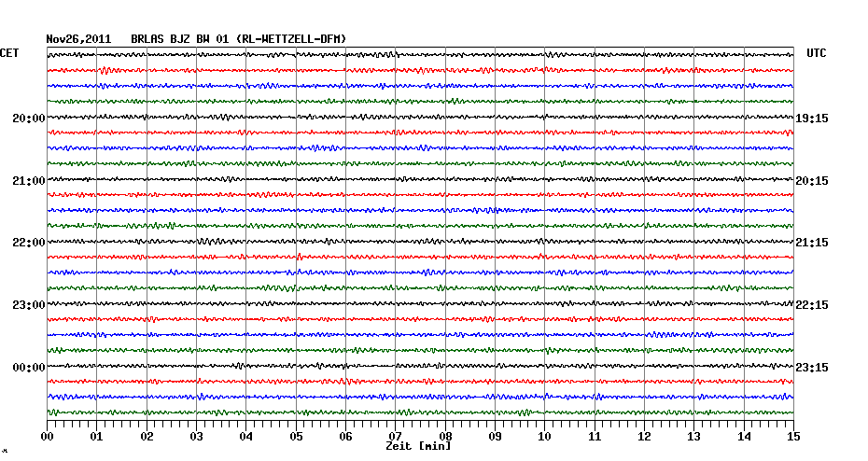Select the 00:00 CET time label
The height and width of the screenshot is (461, 868).
(x=29, y=367)
